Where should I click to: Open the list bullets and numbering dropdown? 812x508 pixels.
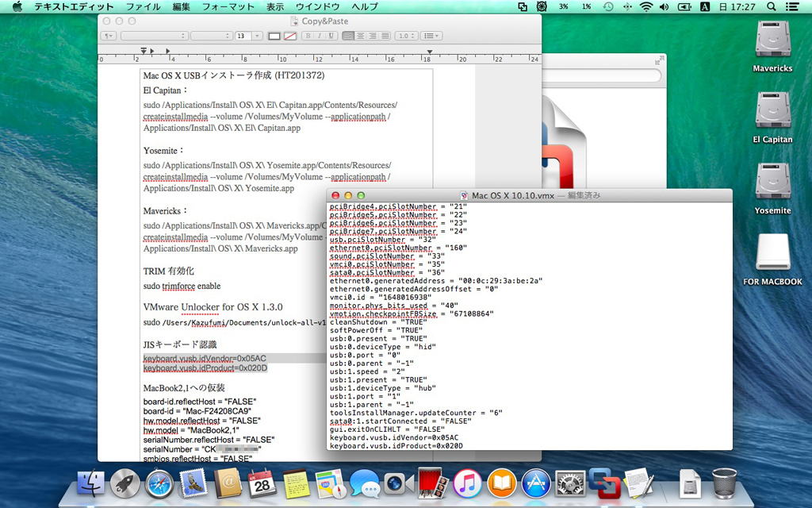[431, 36]
